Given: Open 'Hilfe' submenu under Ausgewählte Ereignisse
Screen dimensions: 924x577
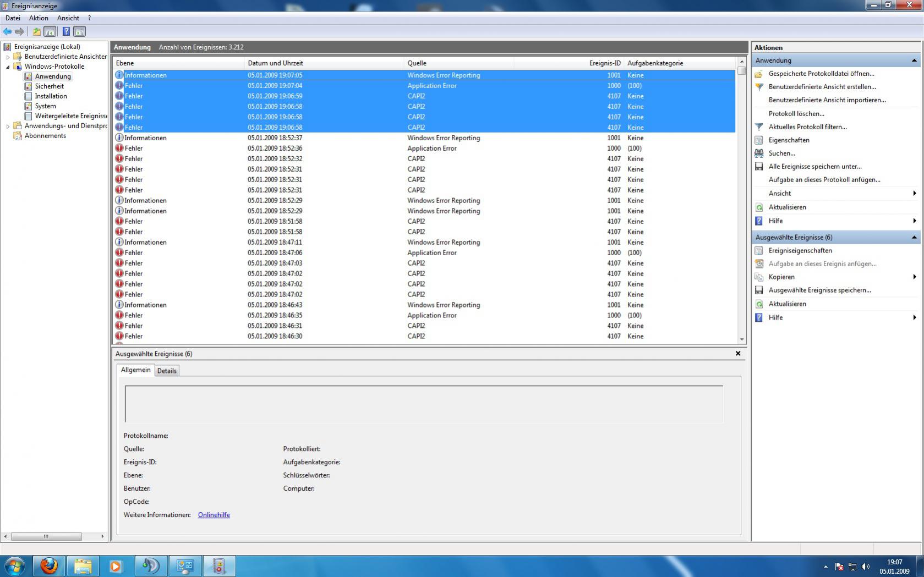Looking at the screenshot, I should pos(835,317).
